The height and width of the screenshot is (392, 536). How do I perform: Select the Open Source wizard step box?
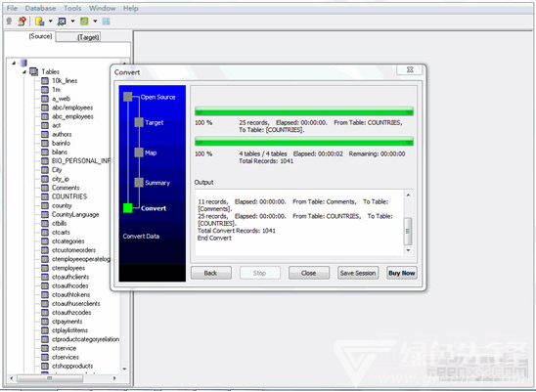pyautogui.click(x=128, y=97)
